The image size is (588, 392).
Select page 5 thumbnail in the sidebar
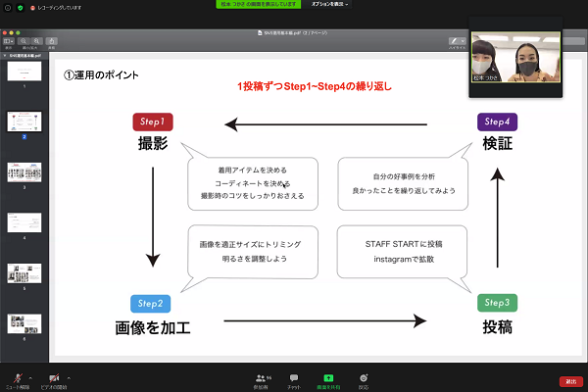[24, 273]
